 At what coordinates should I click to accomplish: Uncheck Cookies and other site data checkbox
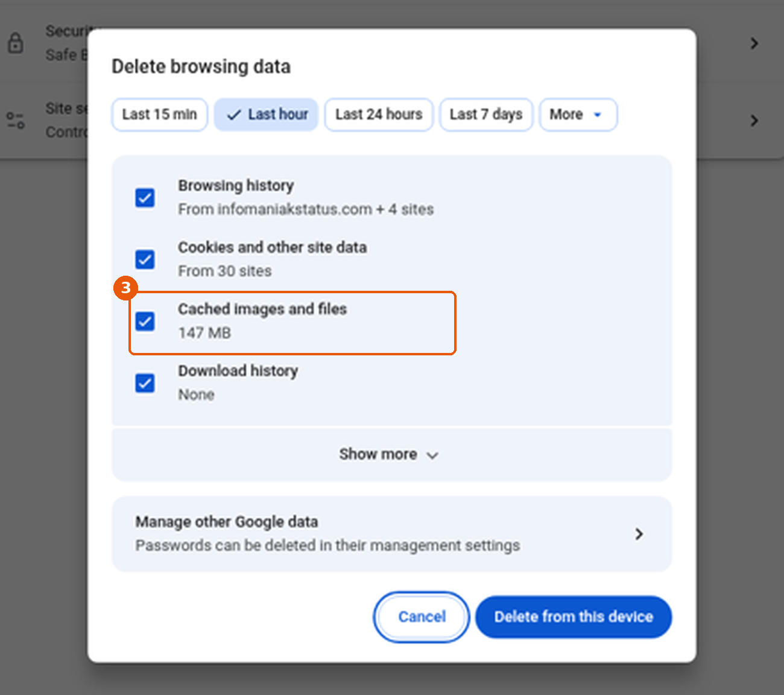145,259
